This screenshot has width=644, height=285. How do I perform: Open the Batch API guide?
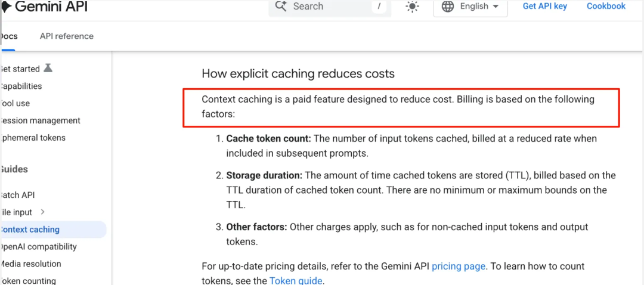click(x=17, y=195)
